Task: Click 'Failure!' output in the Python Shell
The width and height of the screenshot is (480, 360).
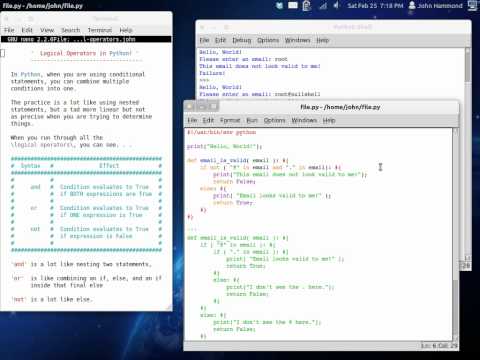Action: [x=212, y=73]
